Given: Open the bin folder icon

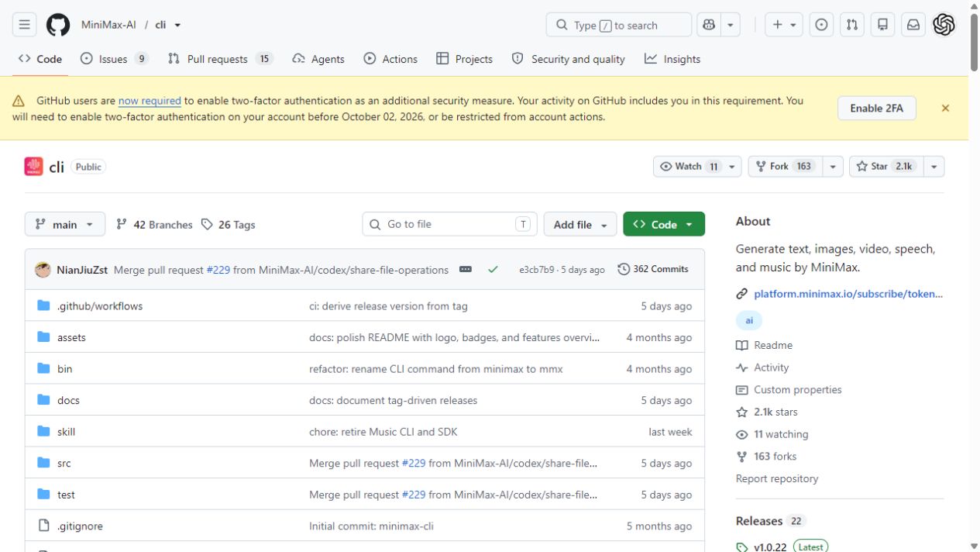Looking at the screenshot, I should pos(43,368).
